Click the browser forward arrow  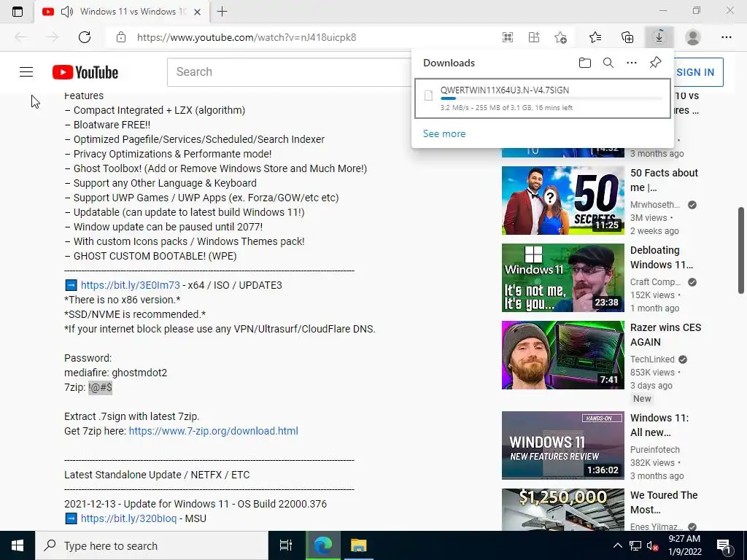[53, 37]
